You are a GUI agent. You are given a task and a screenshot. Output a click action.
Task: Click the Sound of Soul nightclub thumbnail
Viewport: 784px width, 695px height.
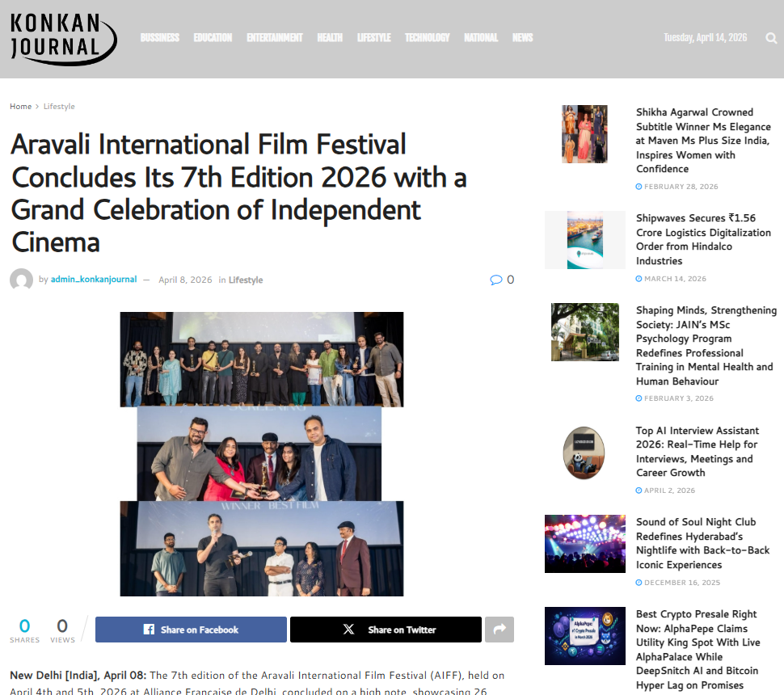(584, 544)
